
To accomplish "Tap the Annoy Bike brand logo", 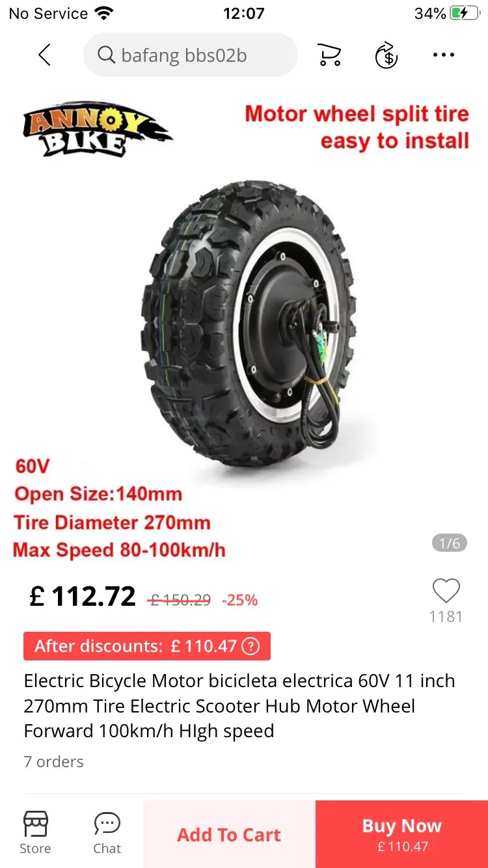I will [98, 128].
